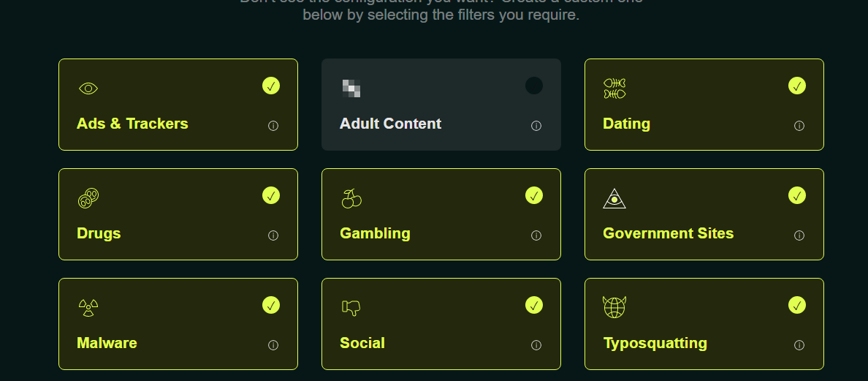Viewport: 868px width, 381px height.
Task: Click the eye icon on Ads & Trackers
Action: click(x=88, y=88)
